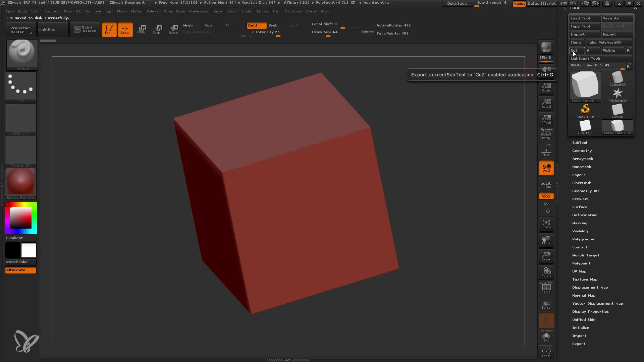Image resolution: width=644 pixels, height=362 pixels.
Task: Open MatCap Red Wax material selector
Action: click(21, 184)
